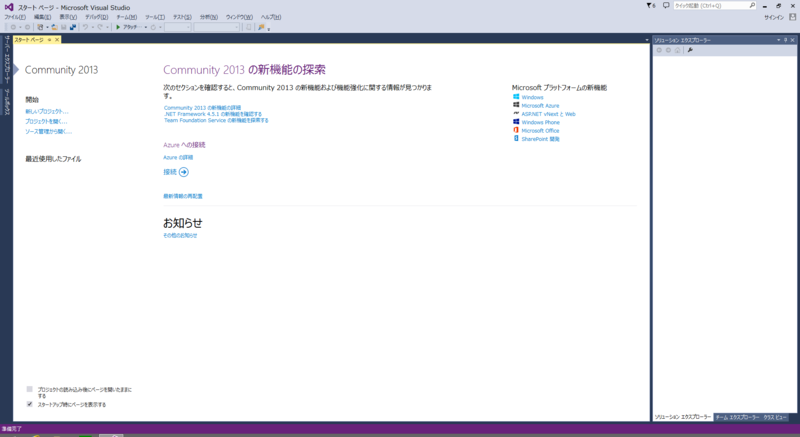The image size is (800, 437).
Task: Select the ソリューション エクスプローラー bottom tab
Action: (683, 417)
